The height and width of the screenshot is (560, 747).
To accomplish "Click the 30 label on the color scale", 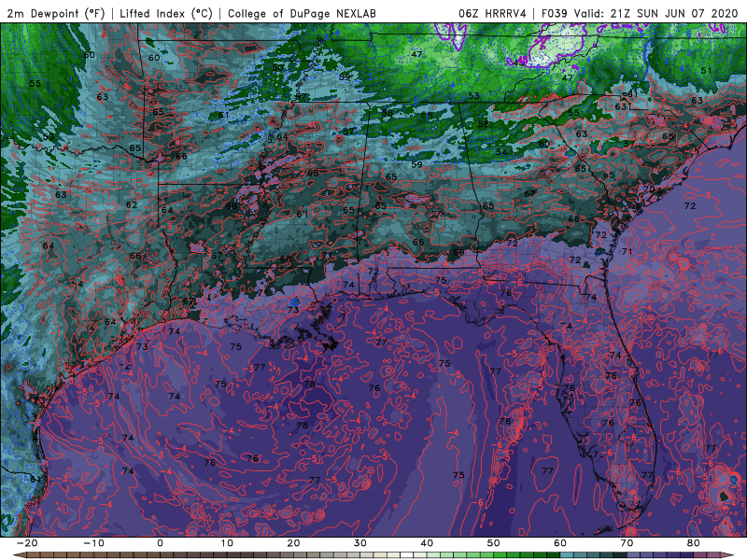I will [x=360, y=543].
